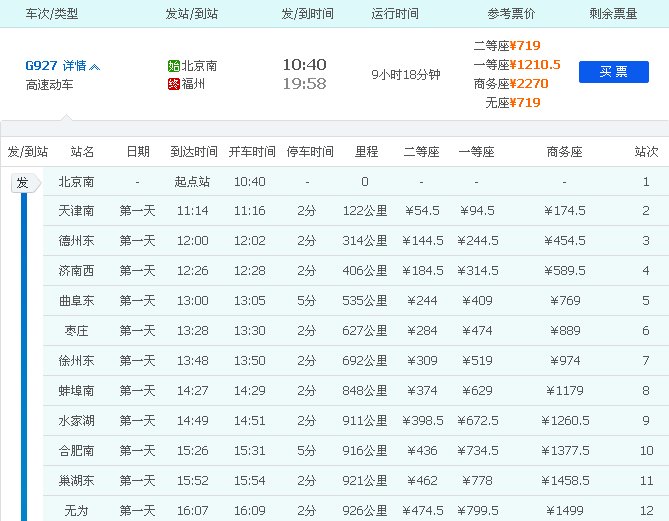Click the 停车时间 column header

(x=310, y=151)
